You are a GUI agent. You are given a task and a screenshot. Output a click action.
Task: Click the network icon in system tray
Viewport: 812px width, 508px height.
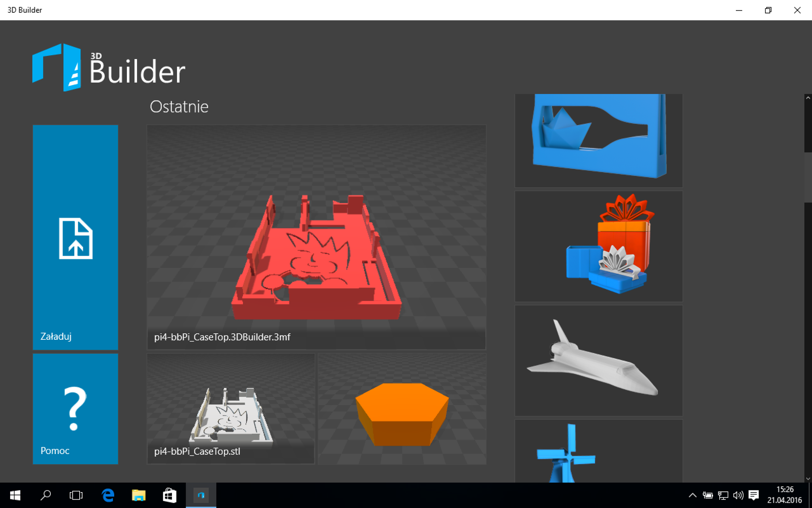723,495
